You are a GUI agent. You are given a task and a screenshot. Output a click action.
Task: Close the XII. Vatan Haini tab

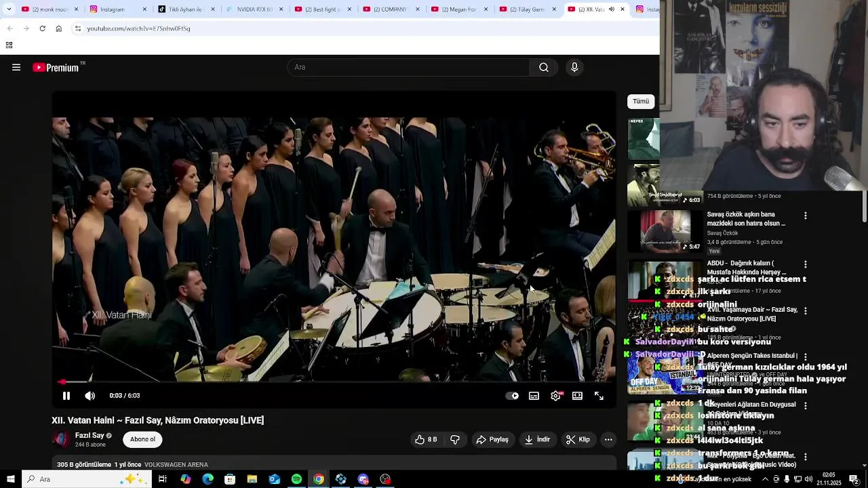click(623, 9)
